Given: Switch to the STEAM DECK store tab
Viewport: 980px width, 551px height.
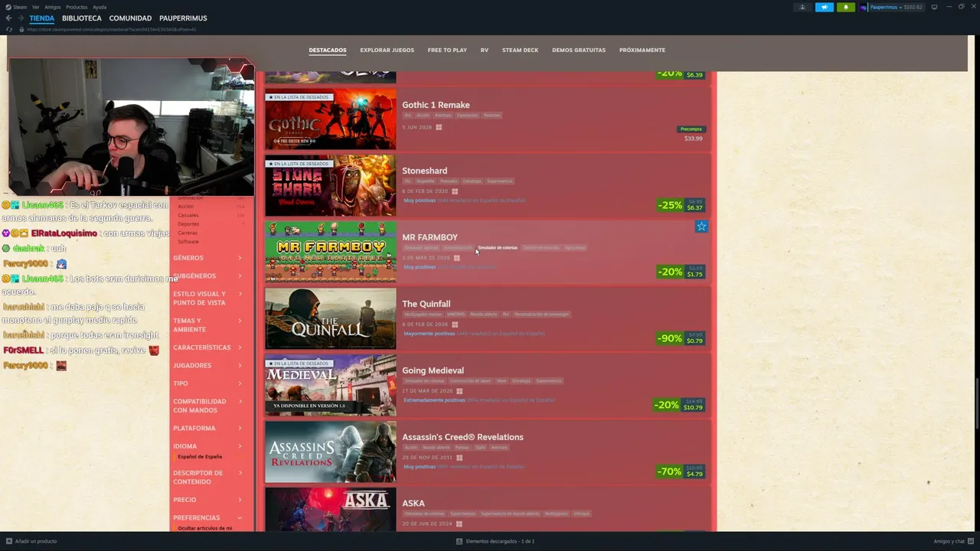Looking at the screenshot, I should point(520,50).
